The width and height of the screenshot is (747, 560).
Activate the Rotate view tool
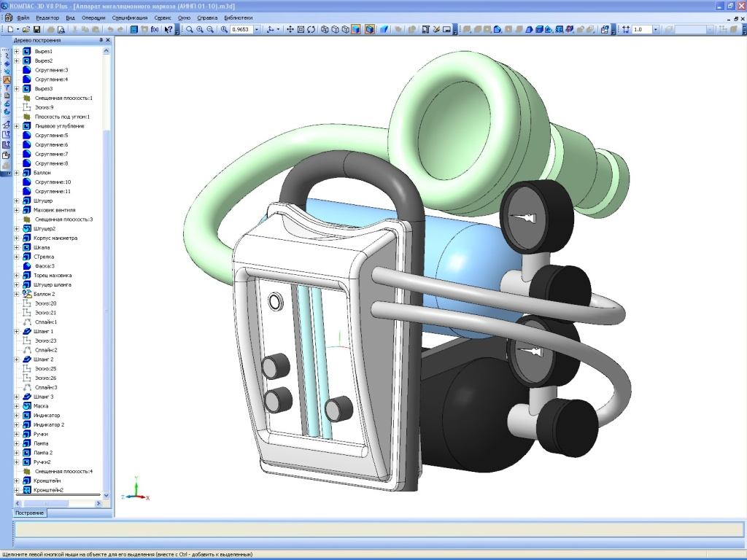311,30
